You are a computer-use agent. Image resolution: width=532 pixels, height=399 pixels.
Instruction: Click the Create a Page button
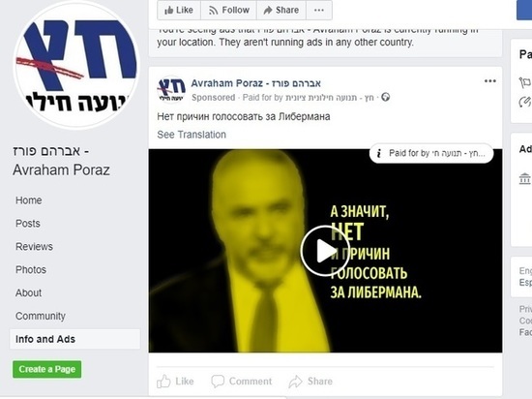46,369
